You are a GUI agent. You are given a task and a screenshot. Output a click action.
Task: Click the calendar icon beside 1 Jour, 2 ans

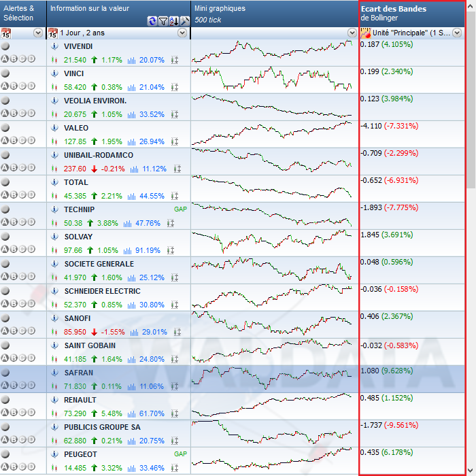click(x=53, y=33)
